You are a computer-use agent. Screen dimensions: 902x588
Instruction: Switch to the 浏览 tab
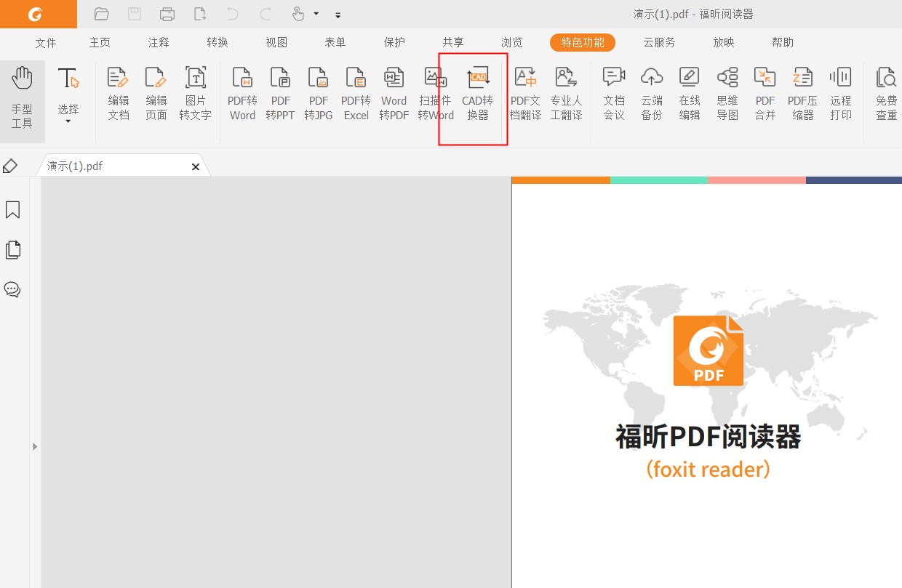click(x=511, y=43)
